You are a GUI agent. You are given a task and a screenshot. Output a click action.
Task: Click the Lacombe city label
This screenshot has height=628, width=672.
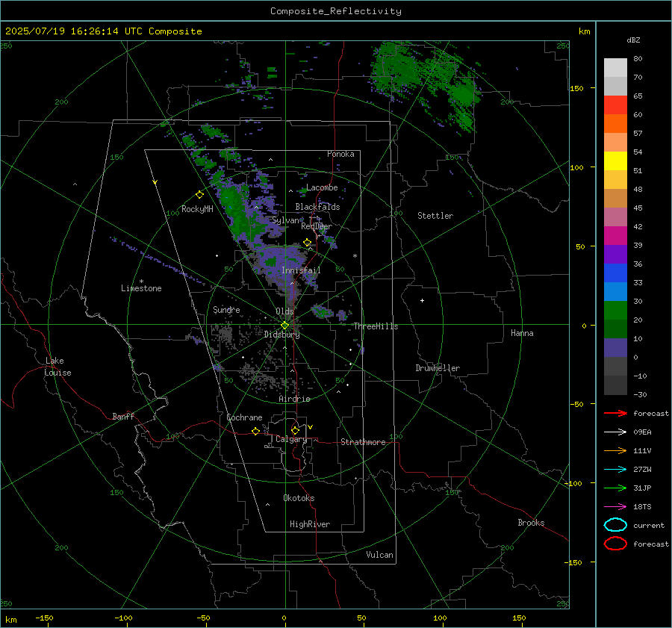[x=322, y=187]
